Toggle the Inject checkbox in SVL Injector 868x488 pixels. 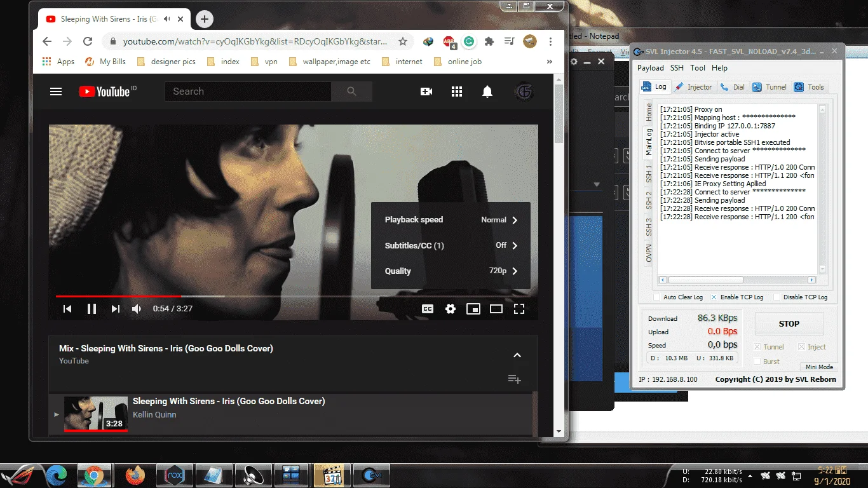click(x=801, y=347)
